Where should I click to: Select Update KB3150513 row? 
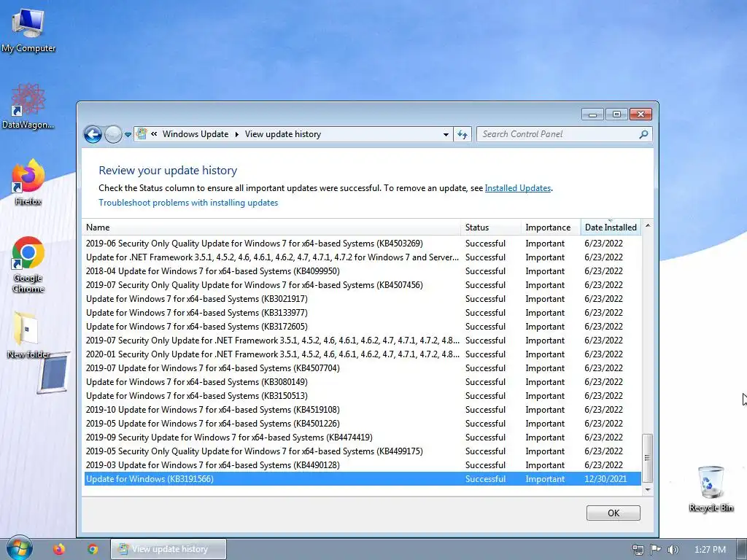click(363, 396)
